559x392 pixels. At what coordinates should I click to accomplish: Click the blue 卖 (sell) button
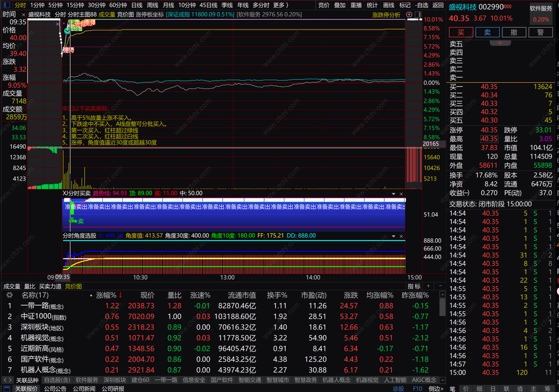pos(487,32)
